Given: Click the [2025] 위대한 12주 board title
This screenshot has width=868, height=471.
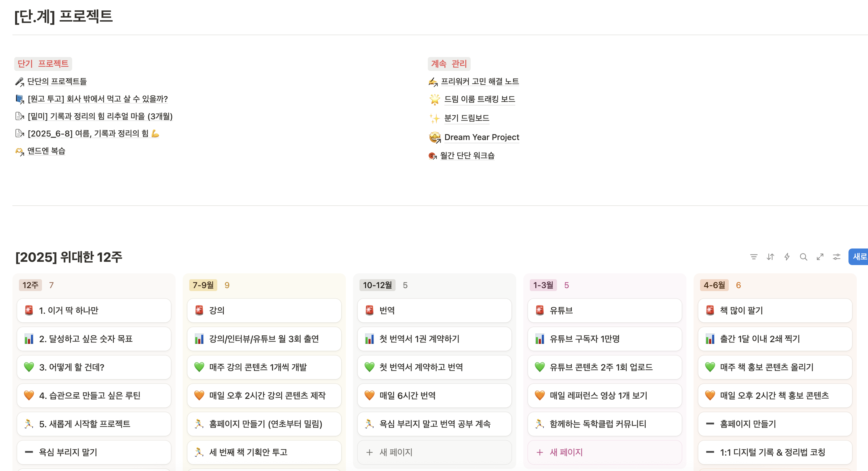Looking at the screenshot, I should (x=69, y=257).
